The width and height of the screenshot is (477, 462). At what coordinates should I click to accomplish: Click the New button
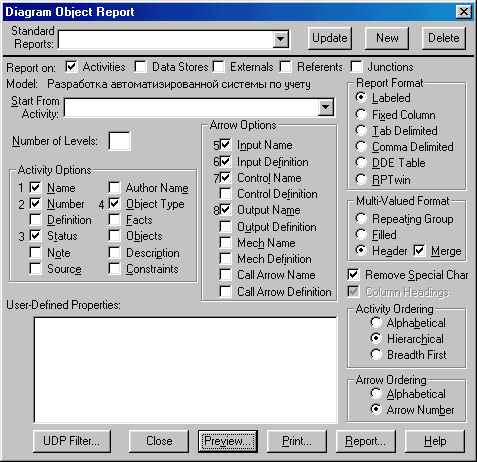[387, 38]
